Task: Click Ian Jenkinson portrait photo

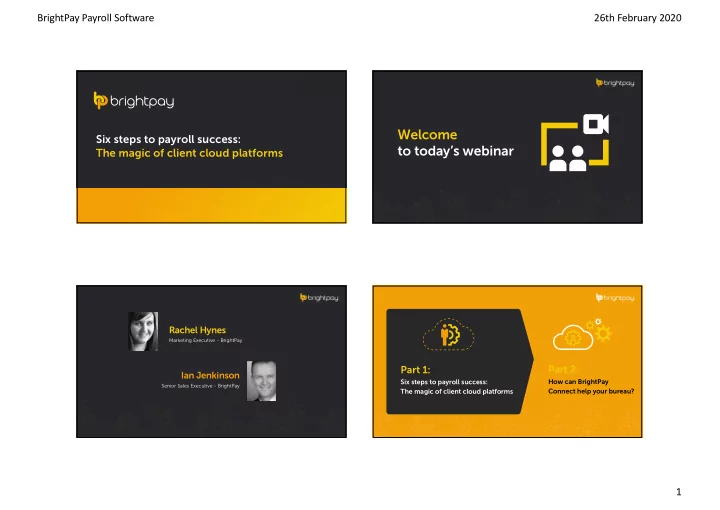Action: click(x=261, y=381)
